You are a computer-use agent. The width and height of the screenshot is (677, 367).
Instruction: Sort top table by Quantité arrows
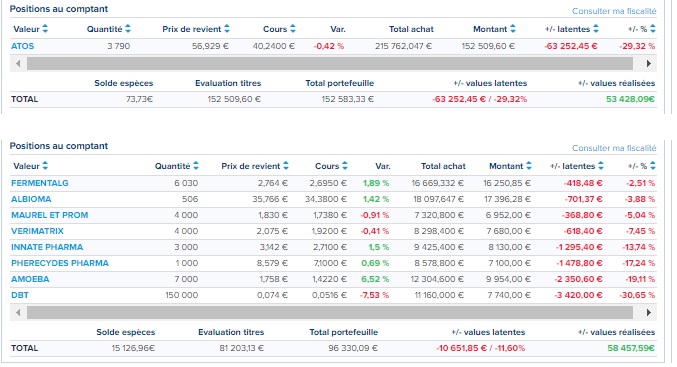coord(128,29)
